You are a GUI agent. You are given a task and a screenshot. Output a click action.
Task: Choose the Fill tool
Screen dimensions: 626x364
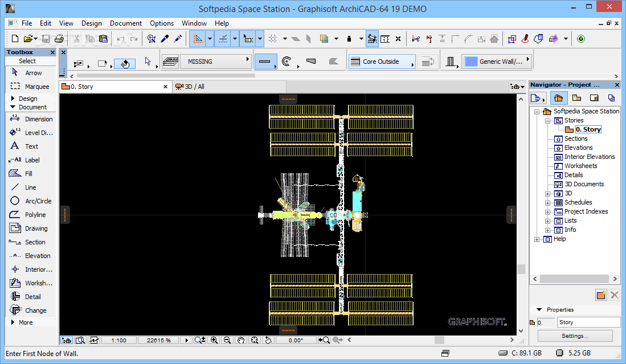pyautogui.click(x=30, y=173)
